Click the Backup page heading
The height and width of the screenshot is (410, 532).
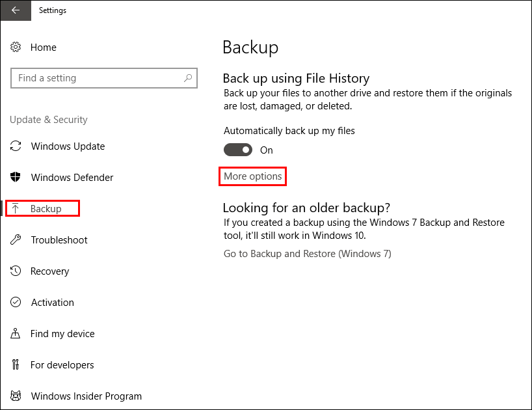point(250,47)
